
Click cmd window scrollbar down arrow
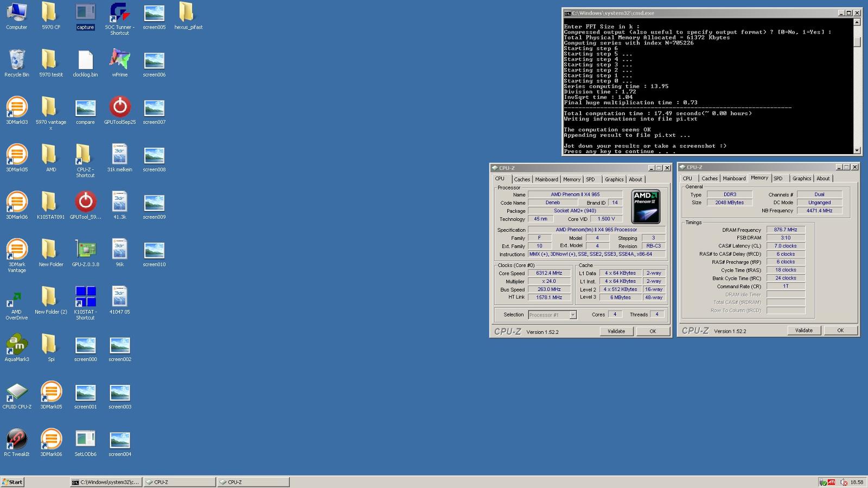857,150
